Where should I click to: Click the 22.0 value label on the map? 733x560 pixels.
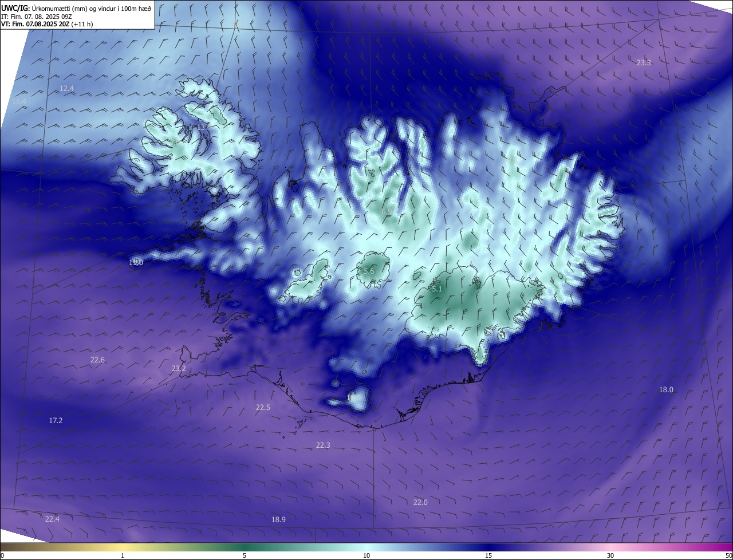[420, 502]
